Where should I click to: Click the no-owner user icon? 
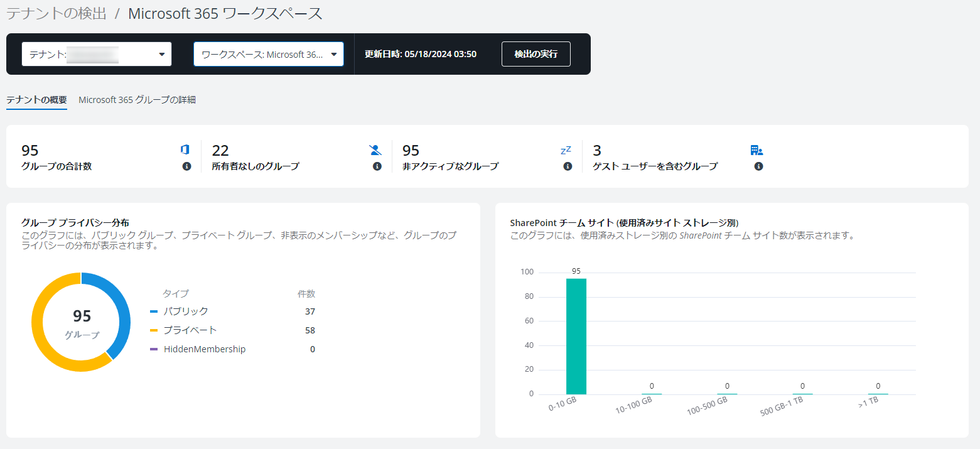(375, 149)
